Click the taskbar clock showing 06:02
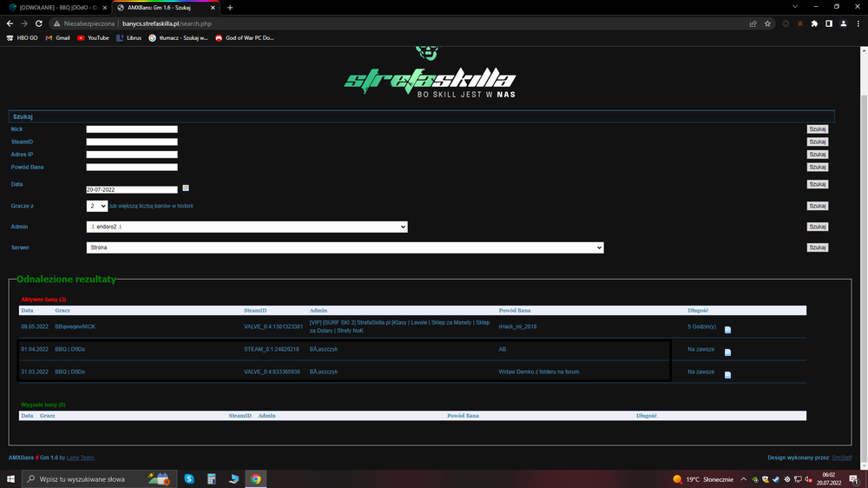The width and height of the screenshot is (868, 488). [828, 479]
